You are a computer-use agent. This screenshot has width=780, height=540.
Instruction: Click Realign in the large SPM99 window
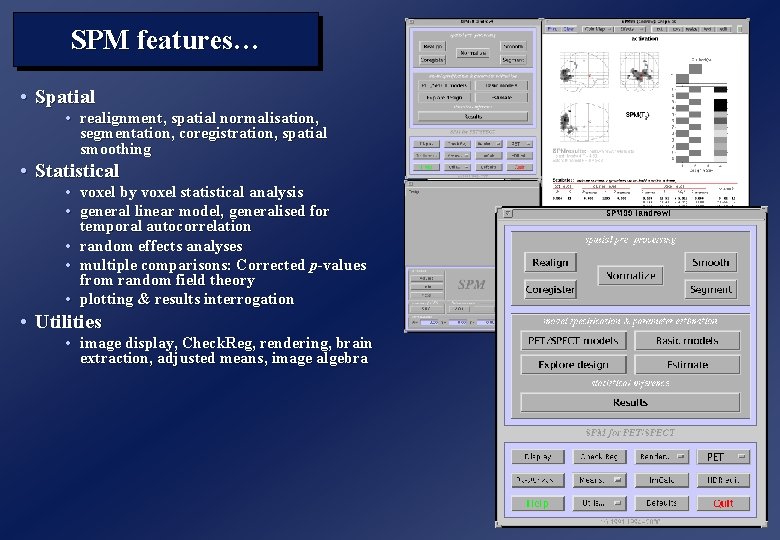(x=550, y=262)
